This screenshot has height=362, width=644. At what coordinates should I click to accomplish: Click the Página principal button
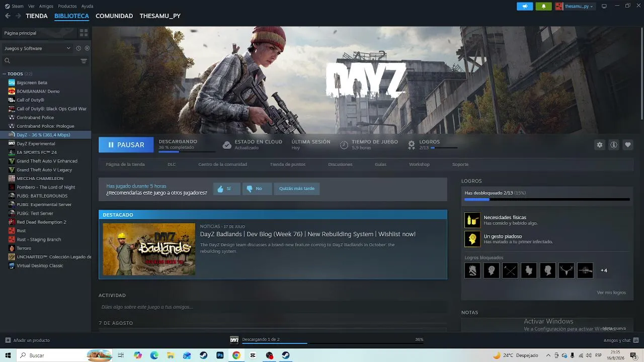[x=39, y=33]
